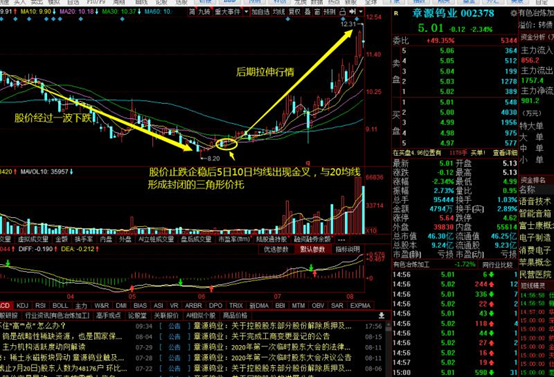Select the BBI indicator tab

280,305
